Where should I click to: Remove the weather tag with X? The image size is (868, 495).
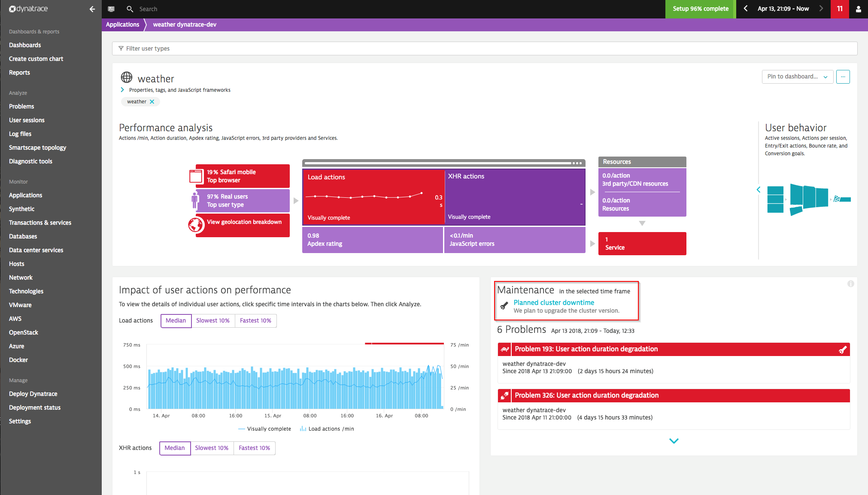pos(152,102)
